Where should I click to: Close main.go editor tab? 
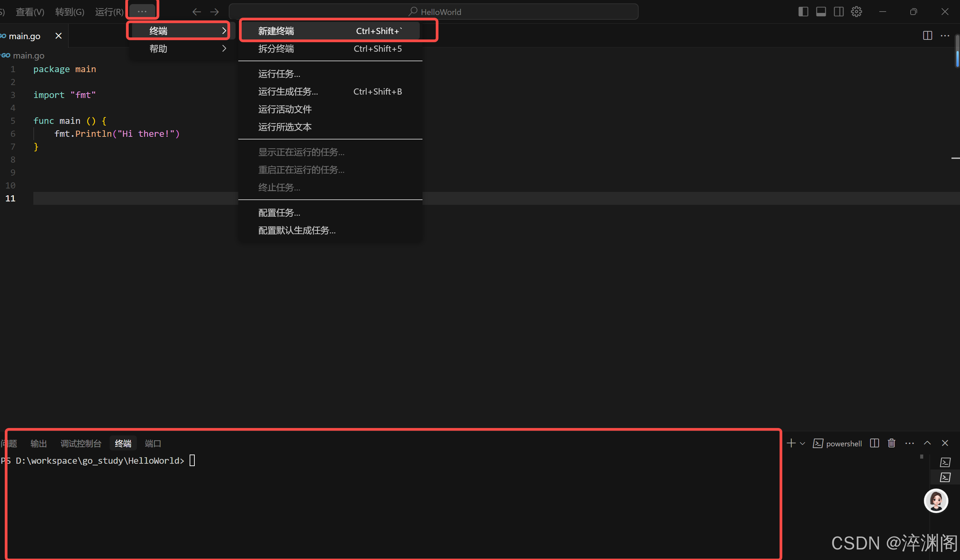click(58, 36)
